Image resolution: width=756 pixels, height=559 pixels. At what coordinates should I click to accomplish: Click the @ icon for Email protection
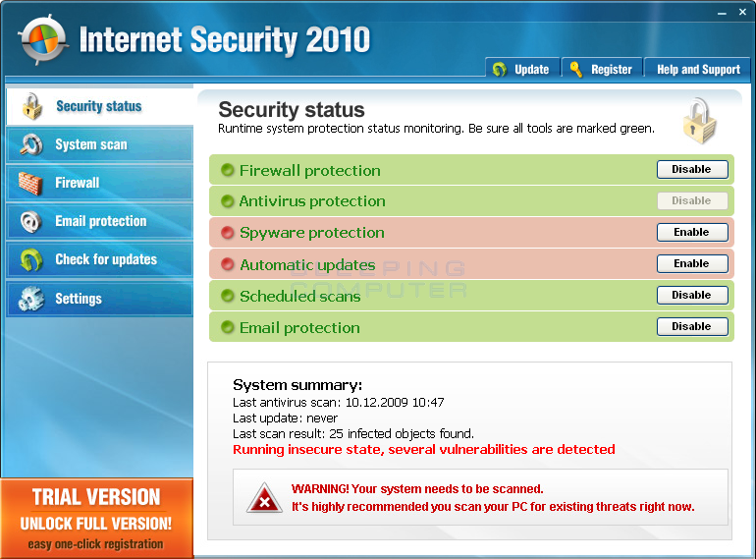pyautogui.click(x=30, y=222)
